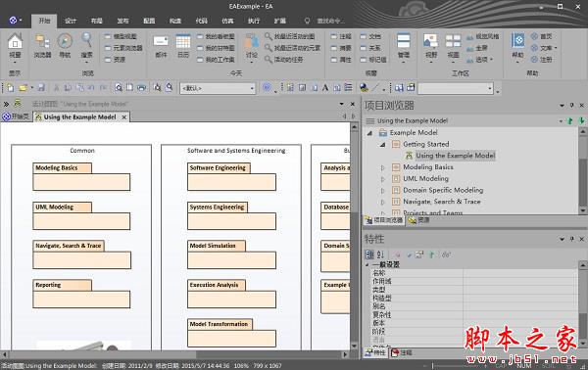This screenshot has width=588, height=370.
Task: Click green up arrow in project browser
Action: tap(570, 120)
